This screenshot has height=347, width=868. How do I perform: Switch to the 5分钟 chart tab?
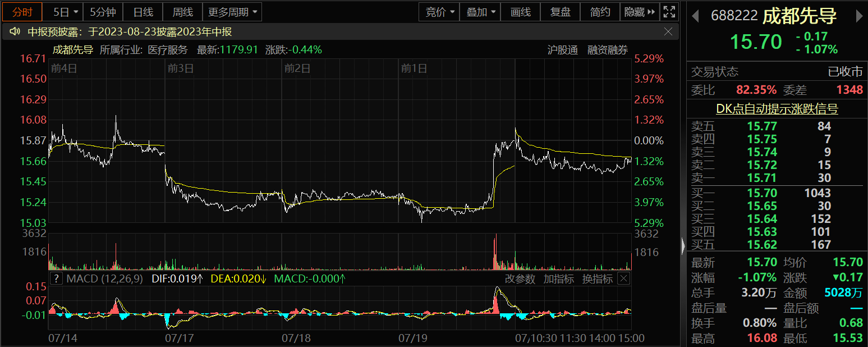pos(103,12)
